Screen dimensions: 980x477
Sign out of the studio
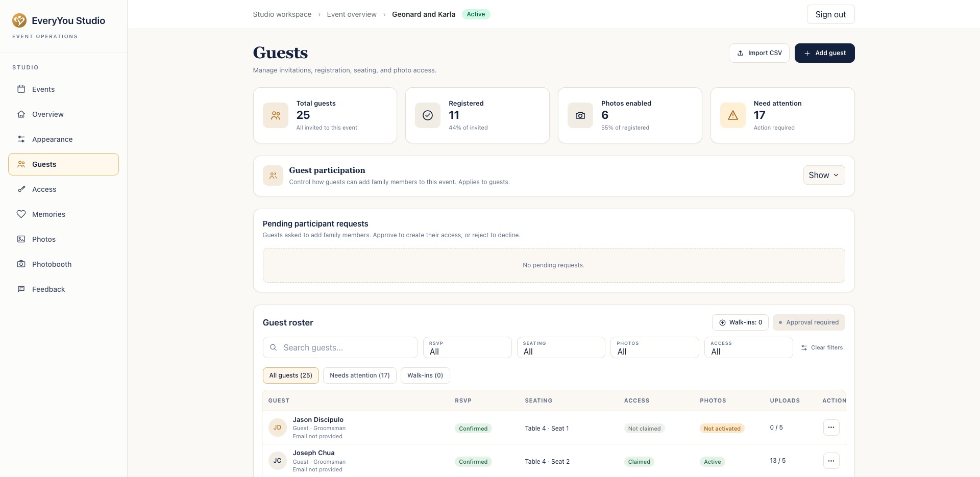[x=830, y=14]
